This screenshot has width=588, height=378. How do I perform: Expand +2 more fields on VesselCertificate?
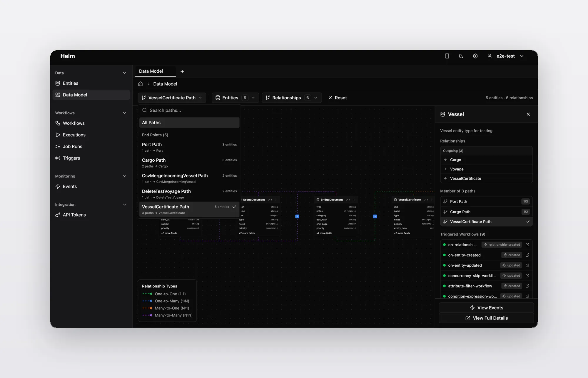(402, 233)
